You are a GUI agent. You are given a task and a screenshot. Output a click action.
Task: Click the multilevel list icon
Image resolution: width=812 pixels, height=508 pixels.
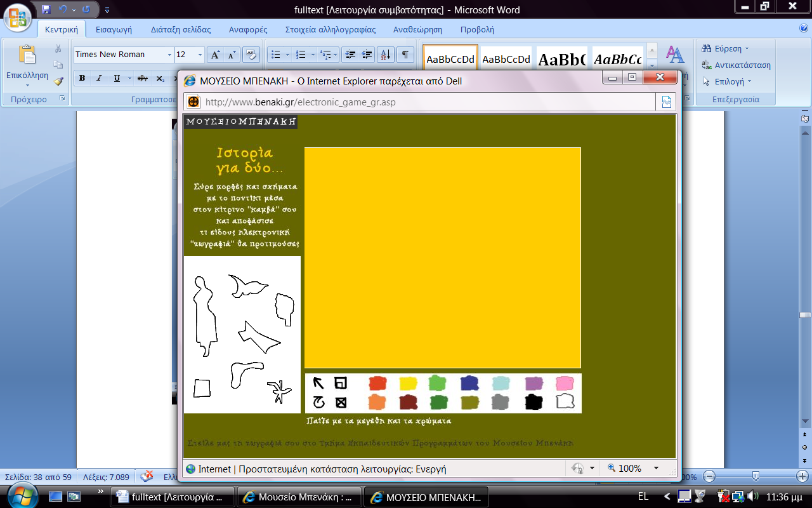325,55
